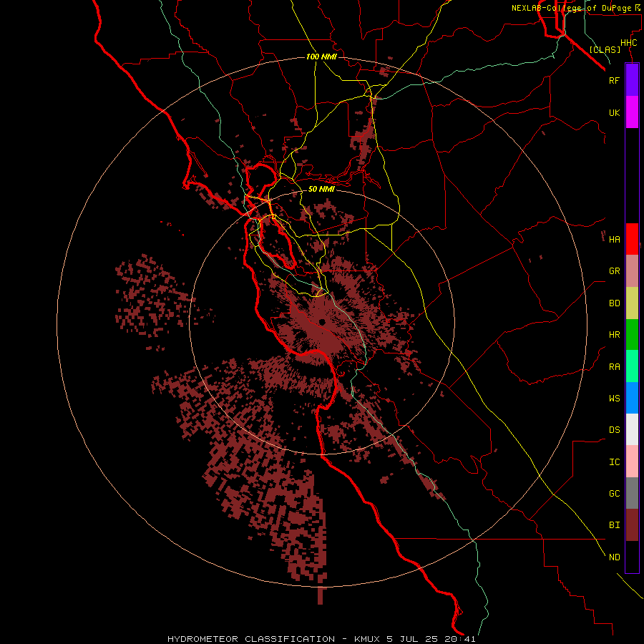Image resolution: width=644 pixels, height=644 pixels.
Task: Click the BI legend label
Action: pyautogui.click(x=614, y=525)
